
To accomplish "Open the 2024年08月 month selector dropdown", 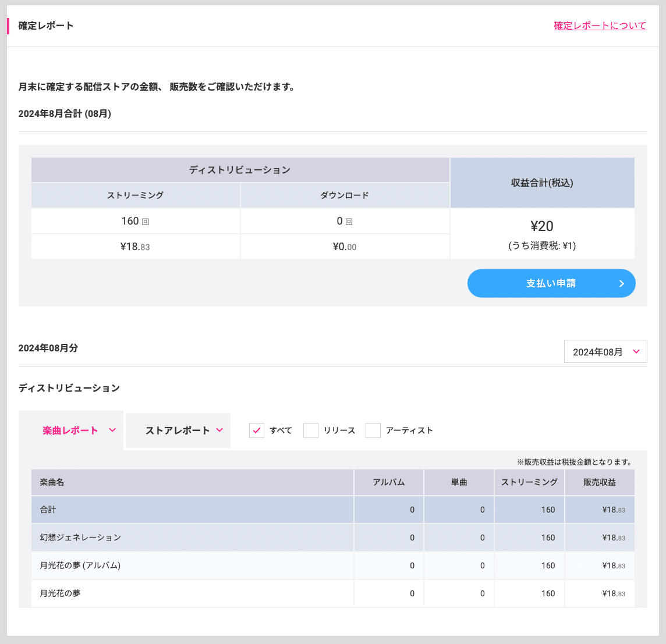I will pos(605,351).
